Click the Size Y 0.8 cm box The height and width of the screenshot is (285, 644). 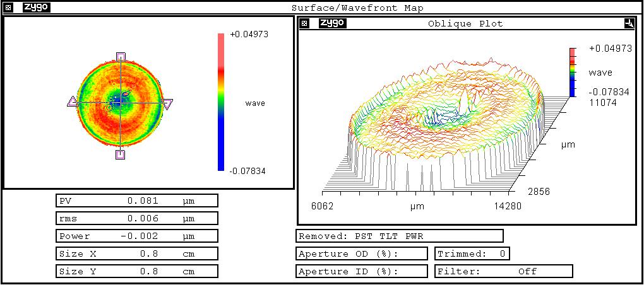pos(136,271)
